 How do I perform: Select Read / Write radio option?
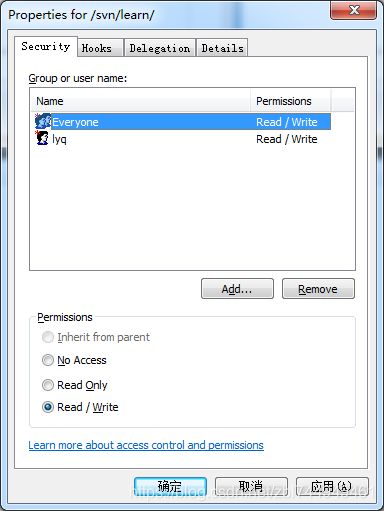click(x=48, y=407)
